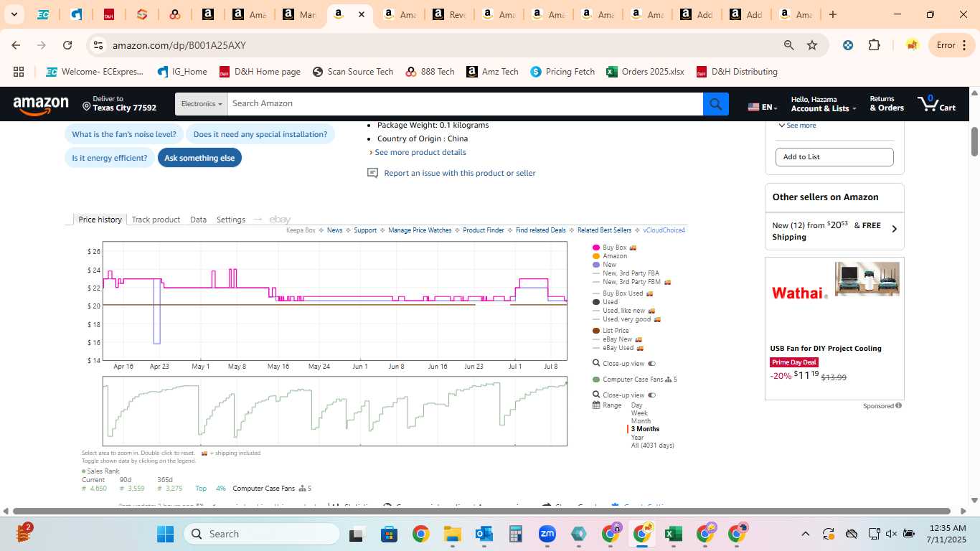Toggle Buy Box series in legend
This screenshot has width=980, height=551.
[615, 248]
